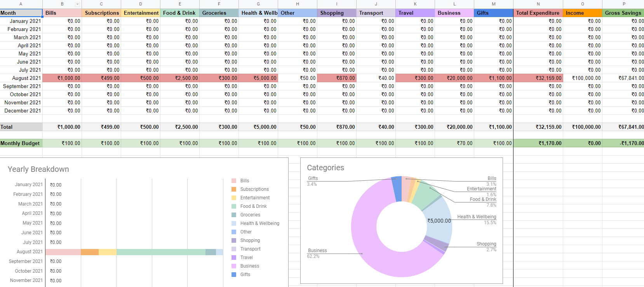Select the Health & Wellbeing header cell
This screenshot has height=287, width=644.
coord(258,13)
